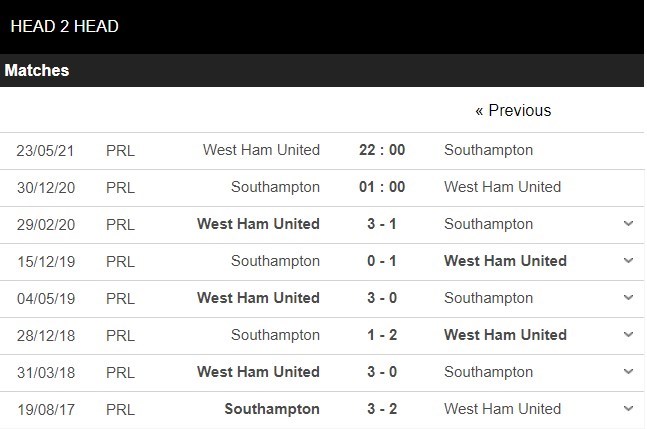Click the HEAD 2 HEAD title

tap(64, 26)
